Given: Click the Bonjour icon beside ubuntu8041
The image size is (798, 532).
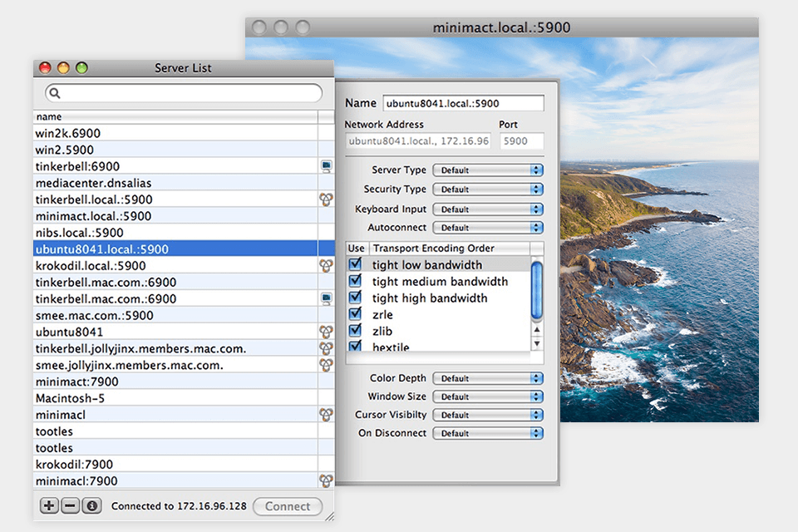Looking at the screenshot, I should tap(325, 332).
